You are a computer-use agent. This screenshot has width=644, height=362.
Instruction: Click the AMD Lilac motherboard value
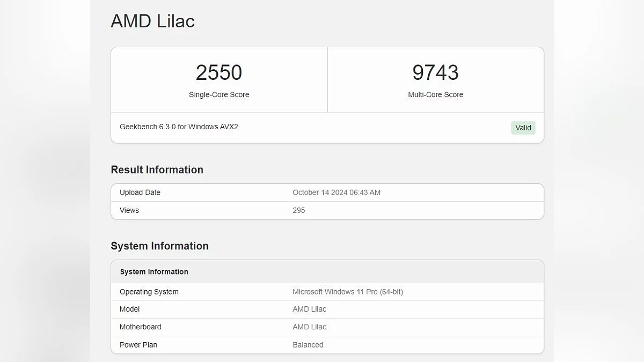[x=309, y=327]
